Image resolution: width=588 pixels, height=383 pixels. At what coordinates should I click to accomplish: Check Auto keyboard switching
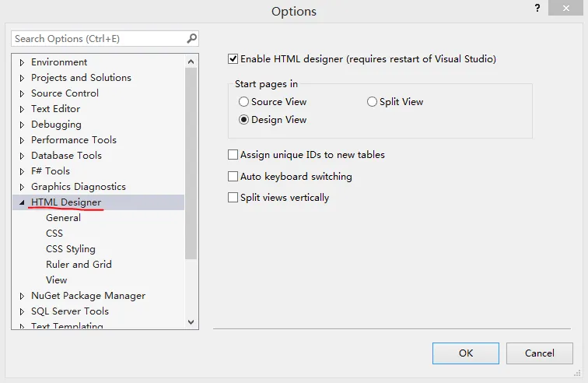[x=233, y=177]
